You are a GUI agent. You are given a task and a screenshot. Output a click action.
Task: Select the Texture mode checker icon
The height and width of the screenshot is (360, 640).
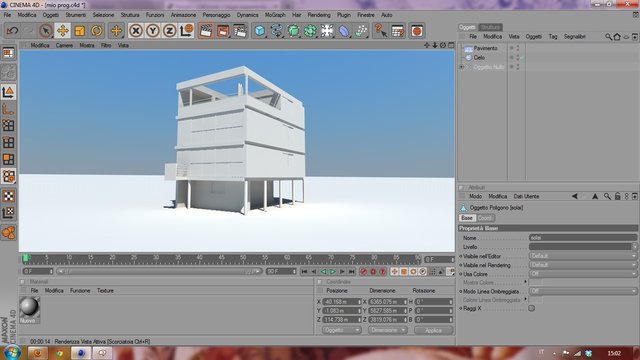coord(8,196)
